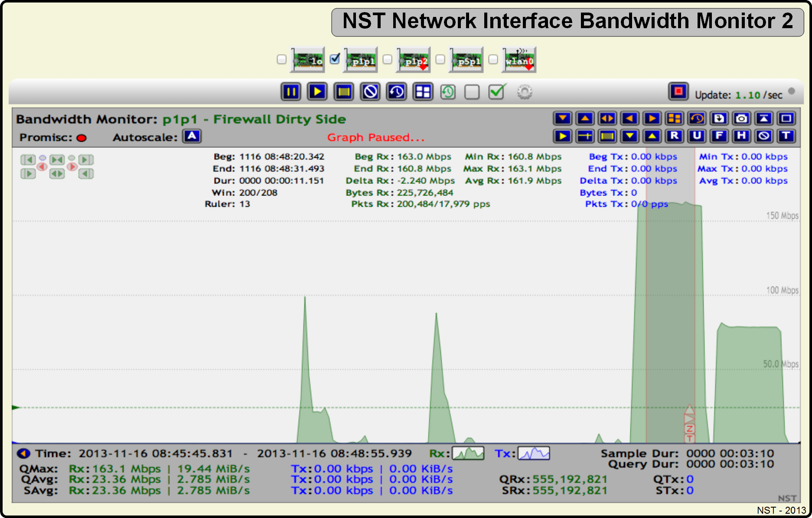Click the blue outlined oval indicator
The width and height of the screenshot is (812, 518).
42,158
